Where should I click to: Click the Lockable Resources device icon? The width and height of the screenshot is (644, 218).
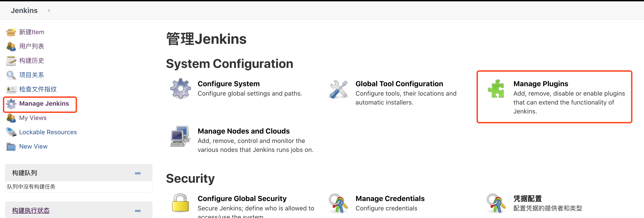pos(11,132)
